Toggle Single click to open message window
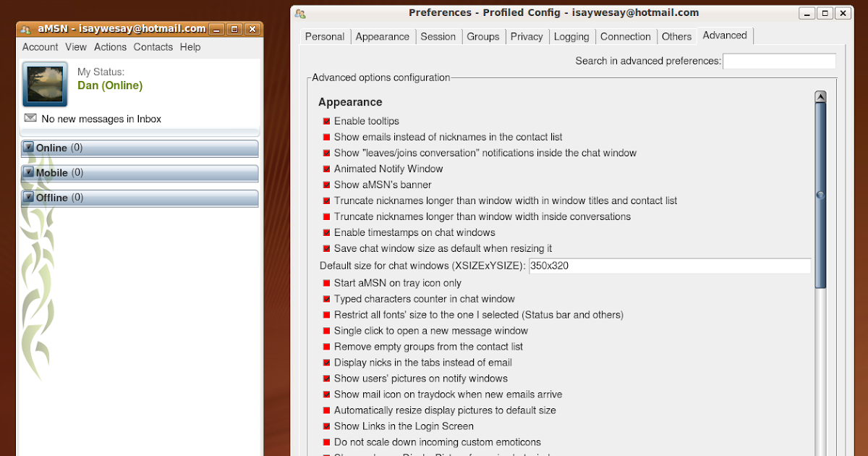This screenshot has width=868, height=456. 327,331
